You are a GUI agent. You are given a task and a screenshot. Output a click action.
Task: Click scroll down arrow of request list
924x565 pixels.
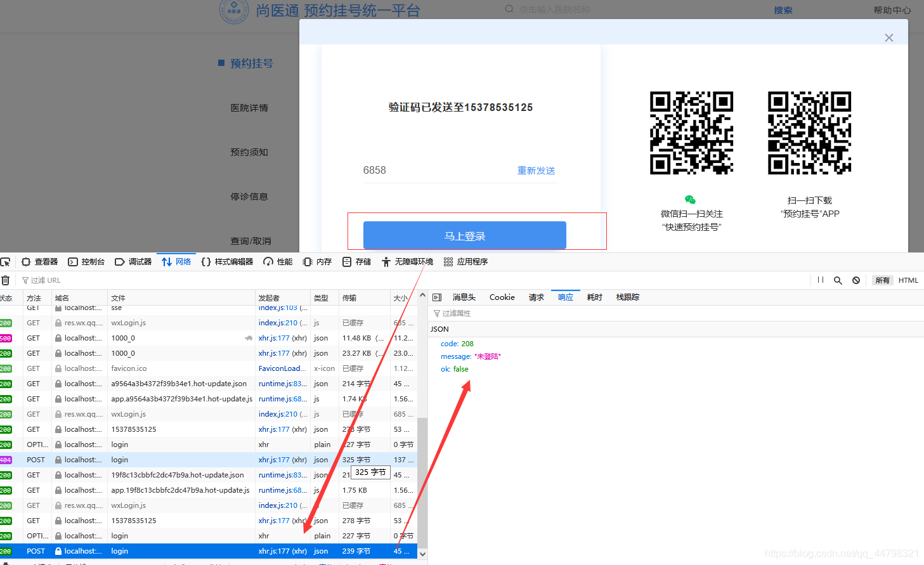[422, 554]
